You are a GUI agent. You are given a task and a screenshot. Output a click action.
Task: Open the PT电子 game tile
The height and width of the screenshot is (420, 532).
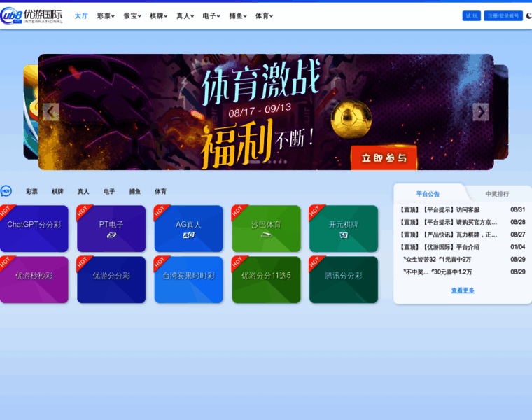[111, 229]
